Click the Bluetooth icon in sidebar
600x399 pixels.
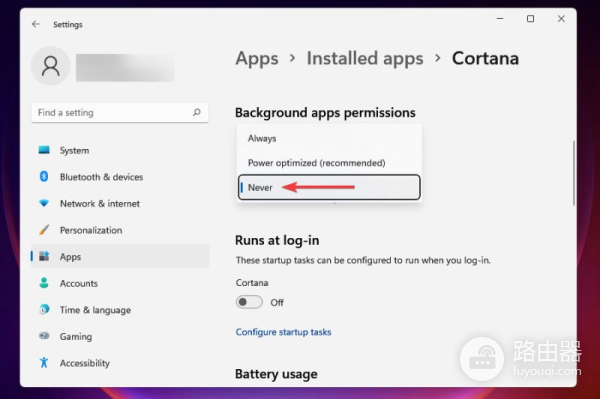point(44,176)
